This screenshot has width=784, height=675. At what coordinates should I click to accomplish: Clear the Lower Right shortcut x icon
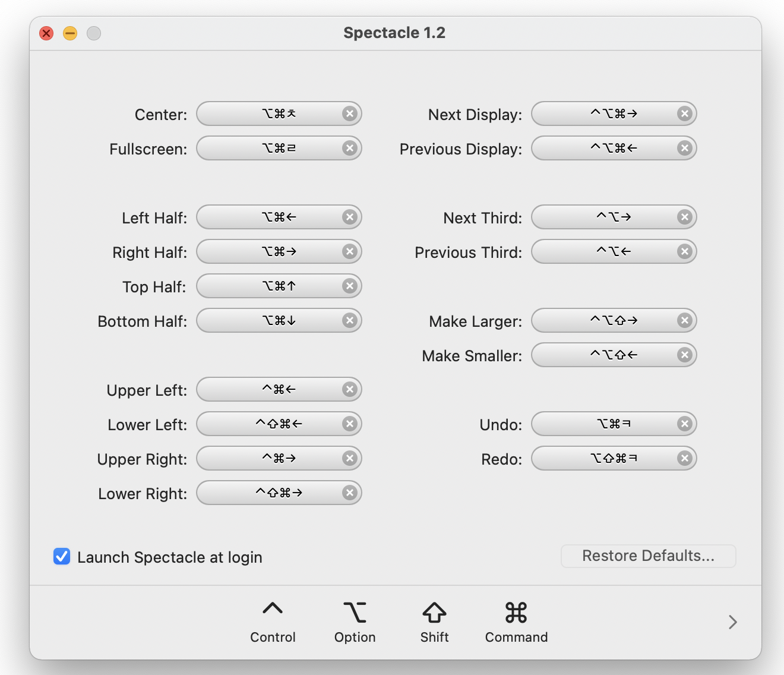click(x=350, y=493)
